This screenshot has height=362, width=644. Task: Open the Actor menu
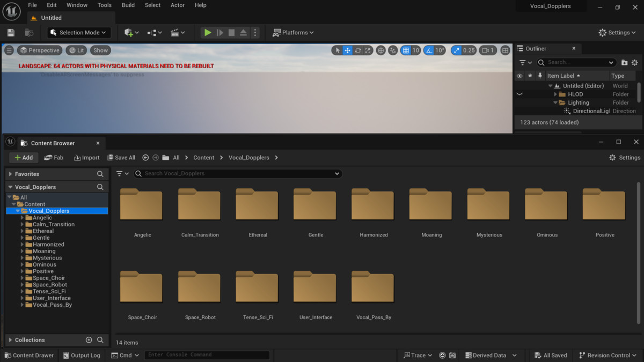pos(178,5)
